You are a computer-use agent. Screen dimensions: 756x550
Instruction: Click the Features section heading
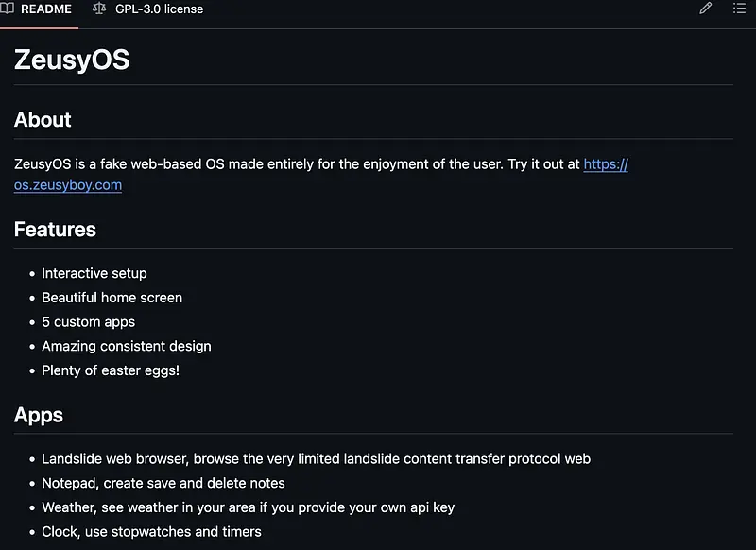point(55,230)
